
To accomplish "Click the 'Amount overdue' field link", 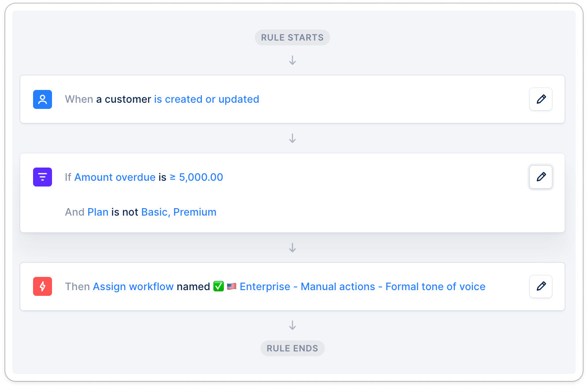I will pyautogui.click(x=115, y=177).
